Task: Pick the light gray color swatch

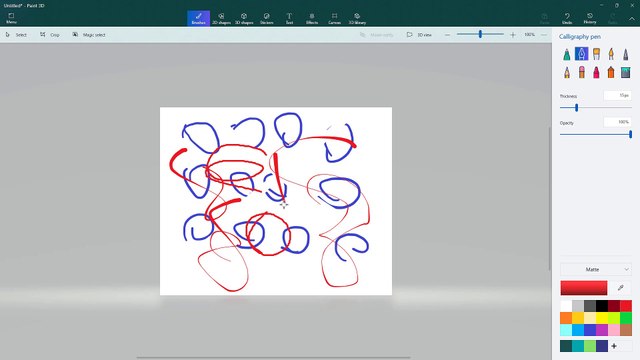Action: pos(578,306)
